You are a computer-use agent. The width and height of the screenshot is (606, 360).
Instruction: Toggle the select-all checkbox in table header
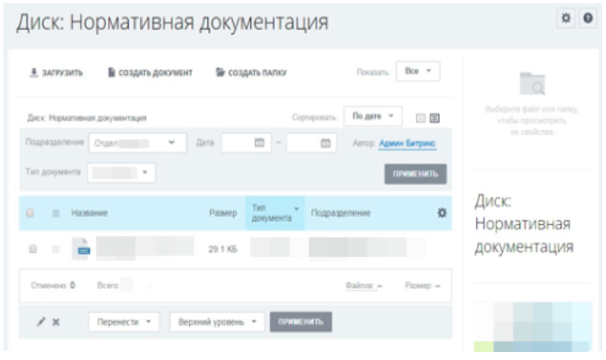coord(30,213)
